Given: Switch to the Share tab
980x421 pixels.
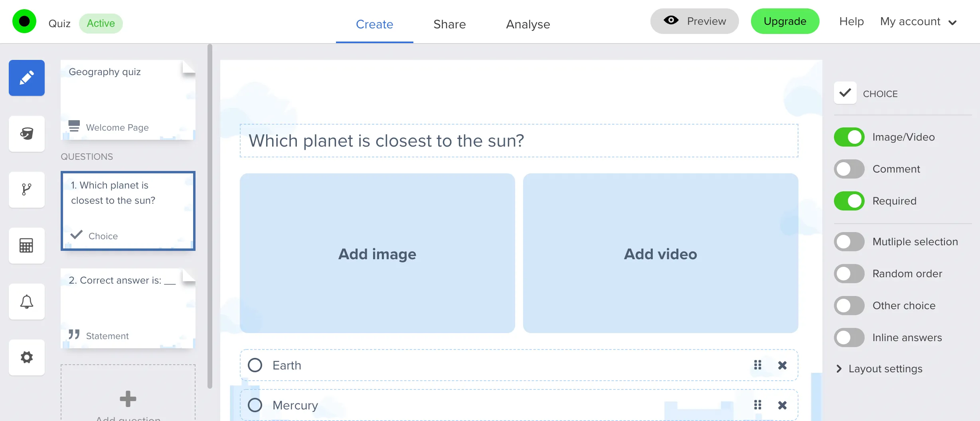Looking at the screenshot, I should pyautogui.click(x=449, y=24).
